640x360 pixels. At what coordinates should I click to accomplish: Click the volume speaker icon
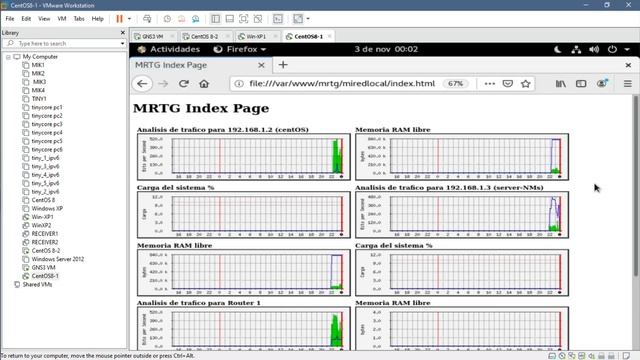[x=594, y=49]
